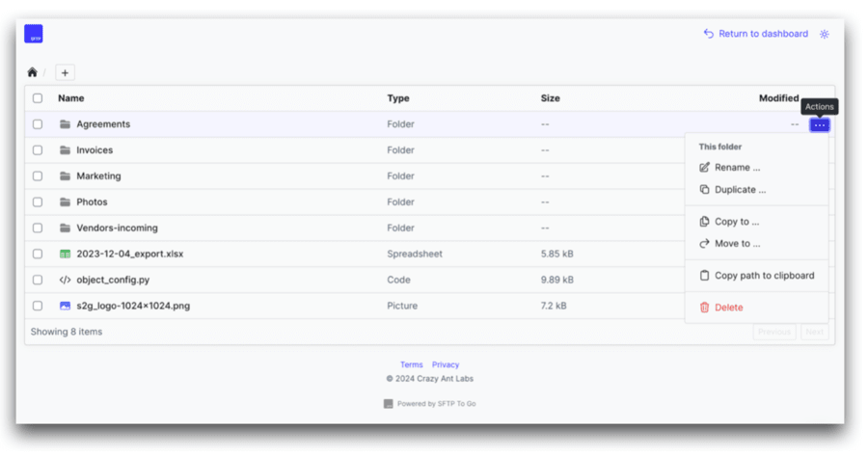868x457 pixels.
Task: Click the return arrow icon beside dashboard link
Action: click(709, 34)
